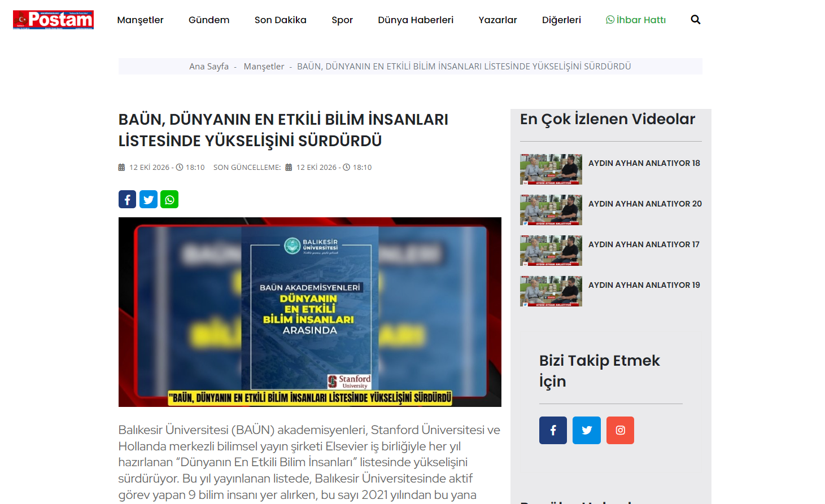Open the BAÜN article main image
This screenshot has height=504, width=825.
(x=310, y=312)
